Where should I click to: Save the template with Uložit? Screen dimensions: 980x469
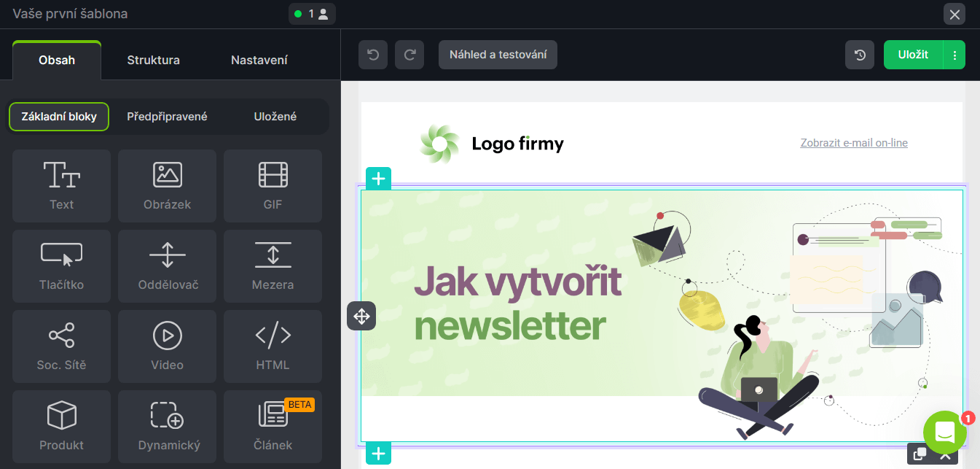click(913, 55)
